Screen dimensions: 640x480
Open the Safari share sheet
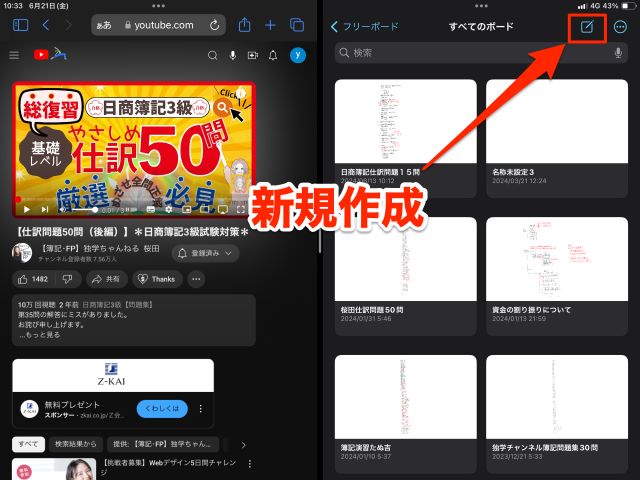click(x=244, y=25)
